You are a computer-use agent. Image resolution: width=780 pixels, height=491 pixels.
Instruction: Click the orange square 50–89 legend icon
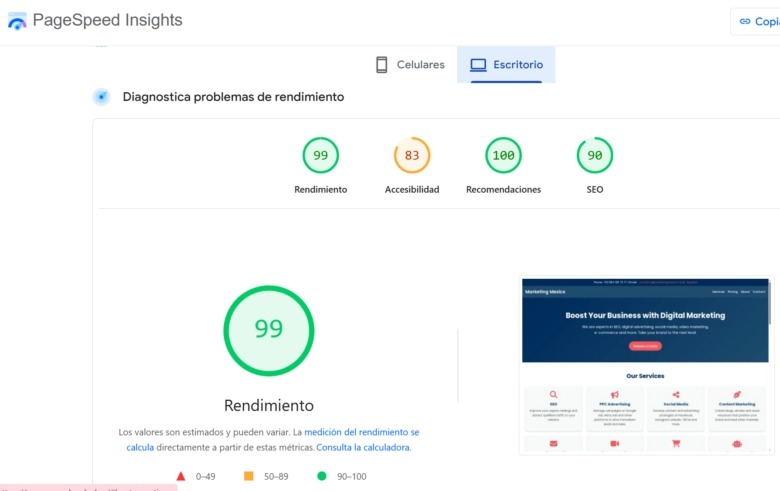pos(248,476)
